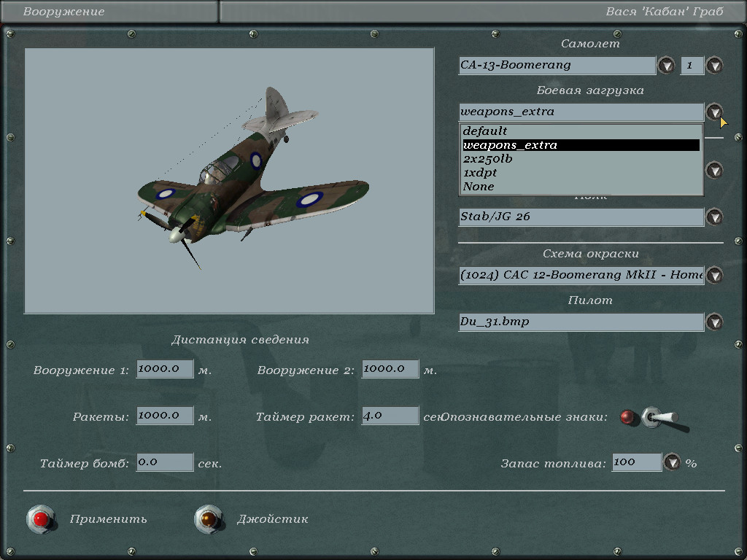Screen dimensions: 747x560
Task: Click the Схема окраски section label
Action: [591, 253]
